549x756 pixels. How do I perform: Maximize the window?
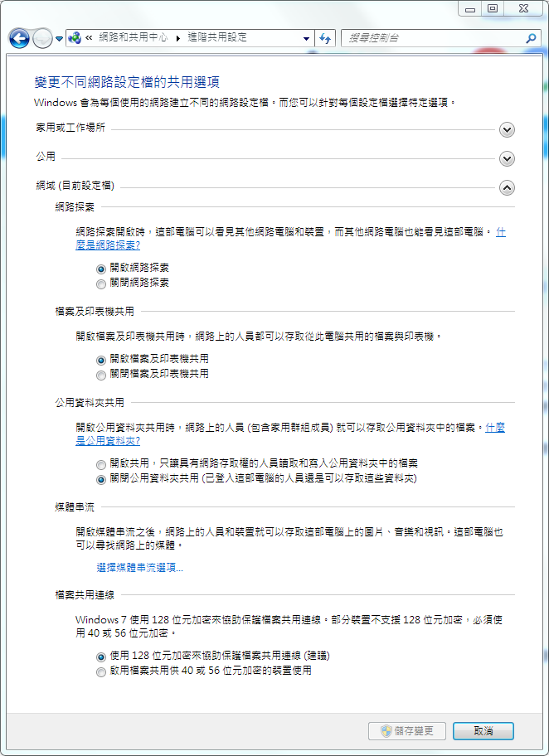(492, 8)
